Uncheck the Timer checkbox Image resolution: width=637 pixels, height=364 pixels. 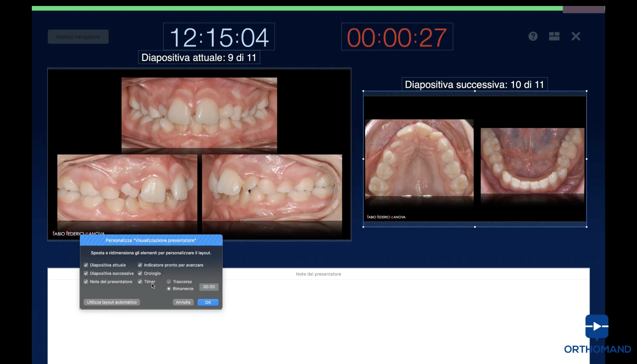(140, 281)
